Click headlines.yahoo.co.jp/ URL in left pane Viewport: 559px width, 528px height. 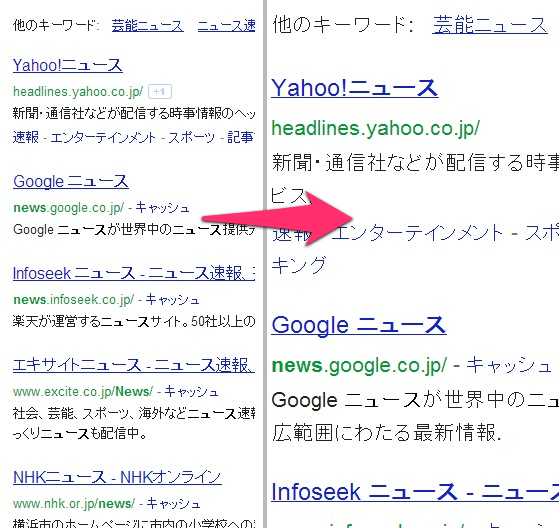tap(78, 92)
